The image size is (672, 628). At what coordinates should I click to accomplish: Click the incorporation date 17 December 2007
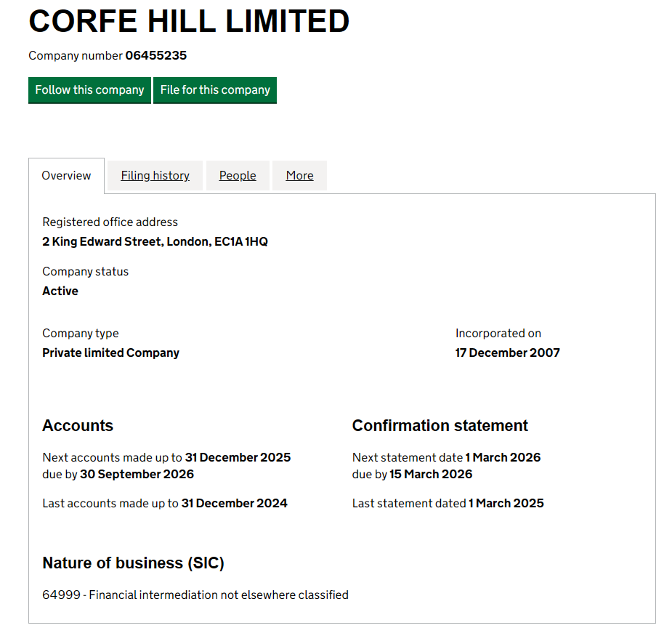[507, 353]
